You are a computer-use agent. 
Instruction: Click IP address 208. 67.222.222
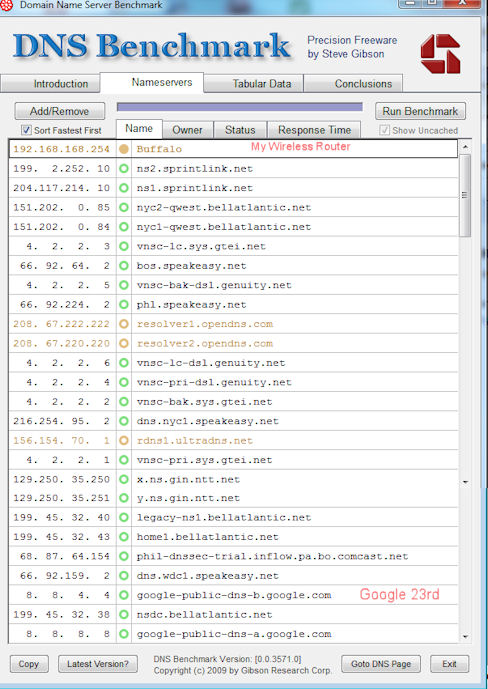point(61,324)
